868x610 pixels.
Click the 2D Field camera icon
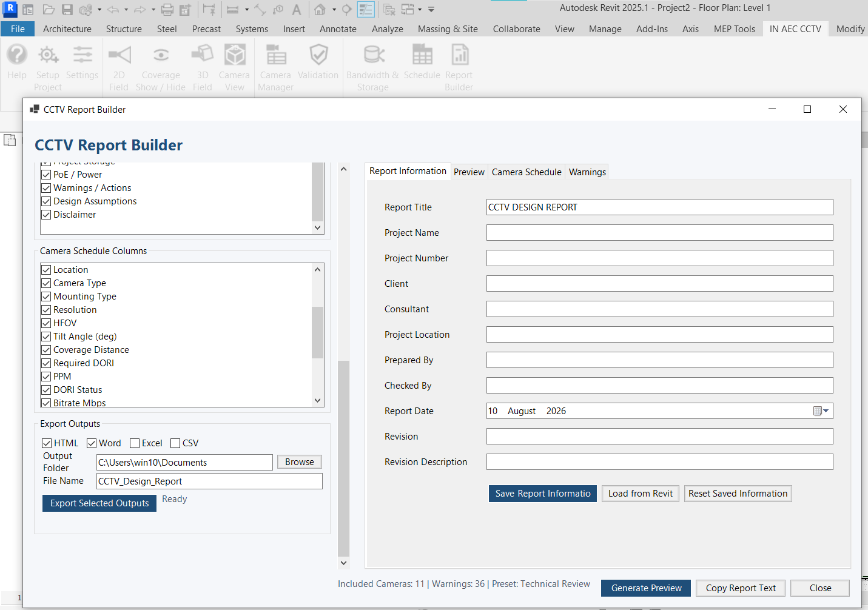[x=119, y=55]
